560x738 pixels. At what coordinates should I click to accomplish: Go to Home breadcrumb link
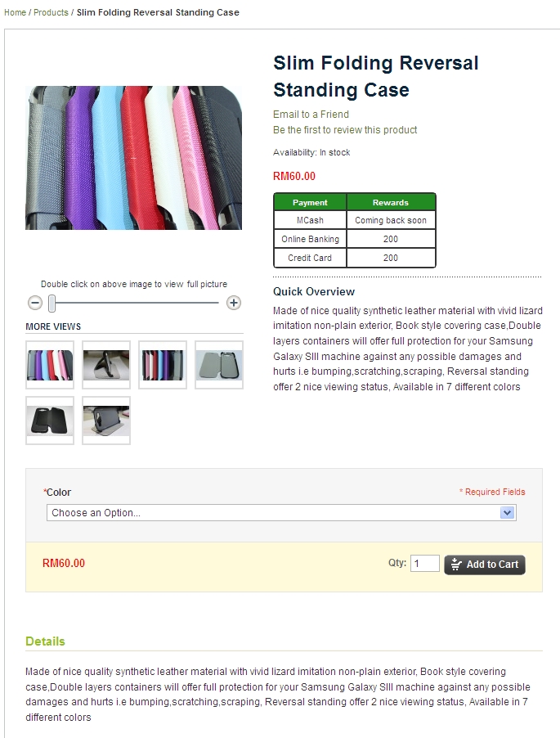coord(15,13)
